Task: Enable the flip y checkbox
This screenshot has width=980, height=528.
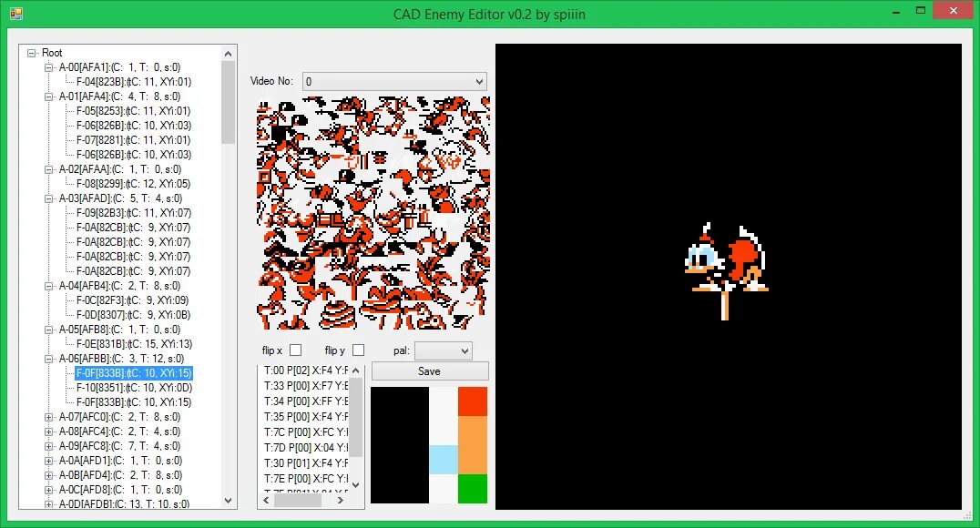Action: click(x=358, y=350)
